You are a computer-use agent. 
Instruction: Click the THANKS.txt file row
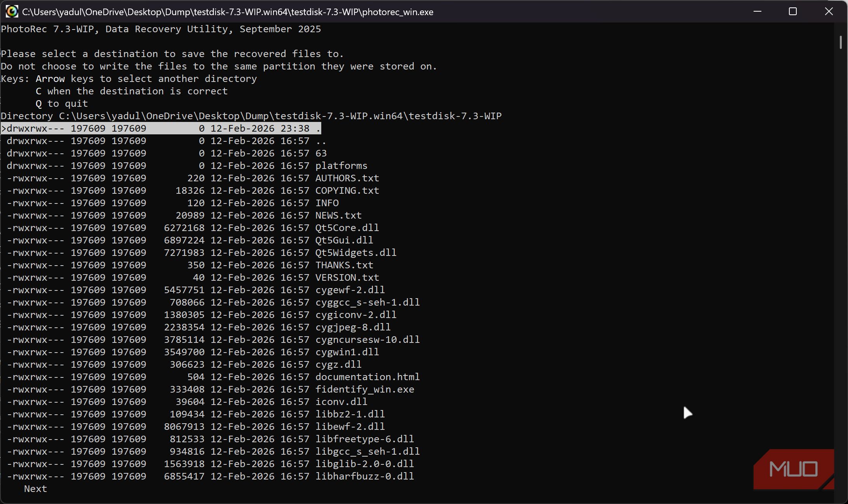(x=190, y=265)
